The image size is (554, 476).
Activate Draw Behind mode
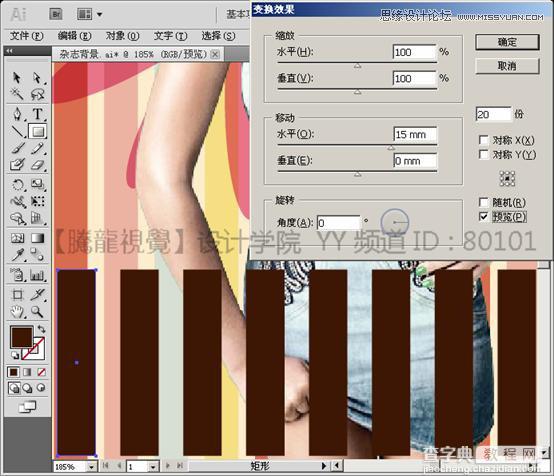tap(28, 388)
